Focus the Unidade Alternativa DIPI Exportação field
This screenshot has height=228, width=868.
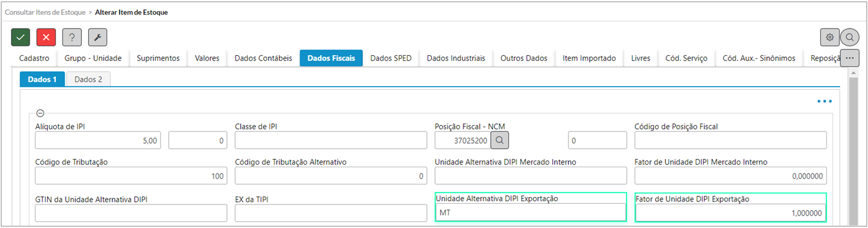pos(531,213)
